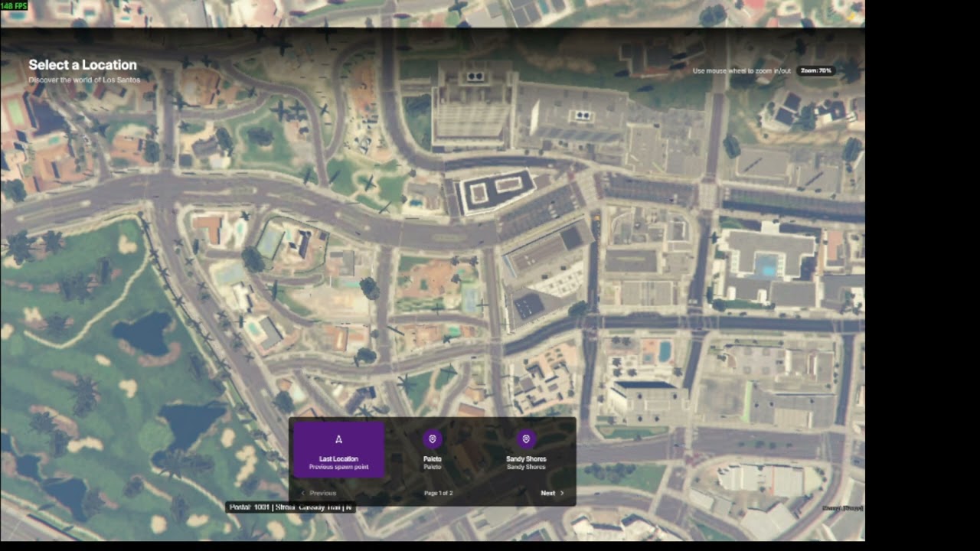Click the 148 FPS counter overlay
Screen dimensions: 980x551
[15, 5]
